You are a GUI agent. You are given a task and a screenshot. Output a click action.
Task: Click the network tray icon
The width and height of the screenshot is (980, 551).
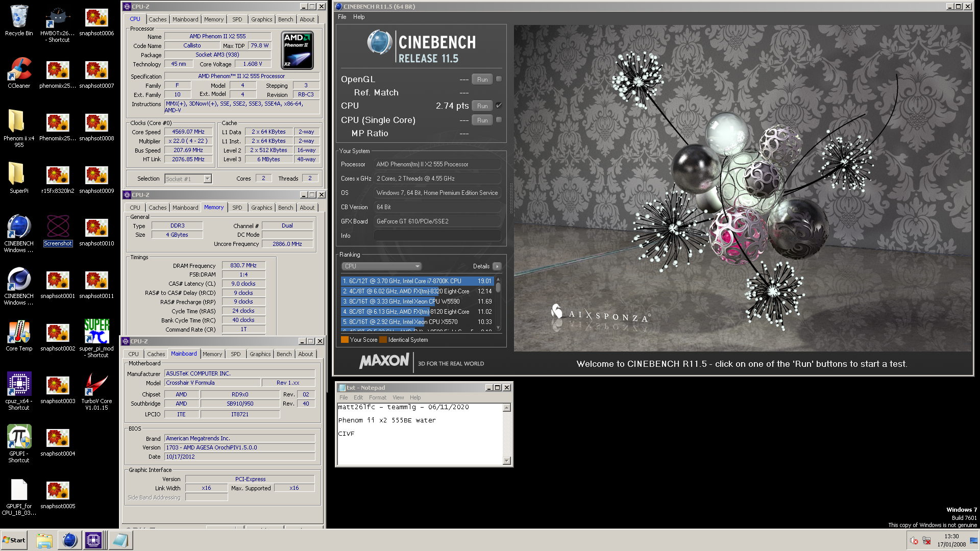(x=926, y=541)
